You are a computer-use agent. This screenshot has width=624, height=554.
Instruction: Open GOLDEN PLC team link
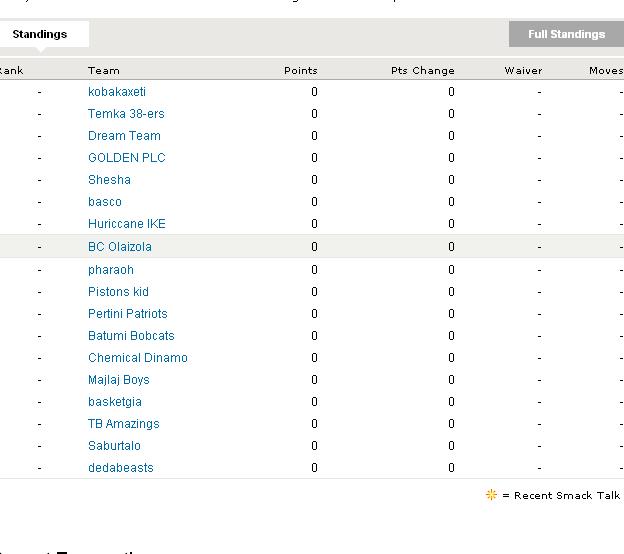[x=127, y=158]
